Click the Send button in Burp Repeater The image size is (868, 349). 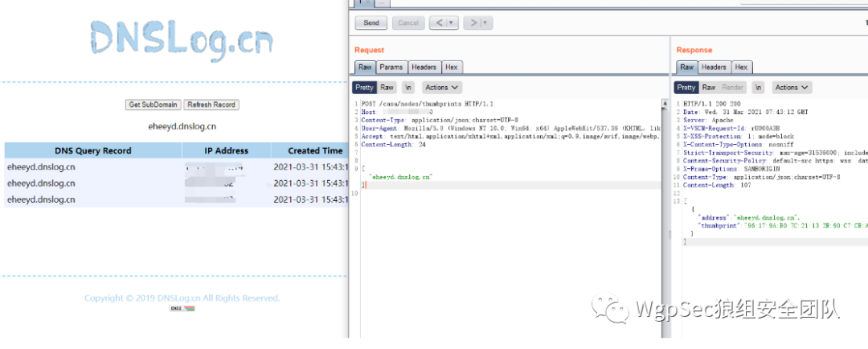(371, 23)
